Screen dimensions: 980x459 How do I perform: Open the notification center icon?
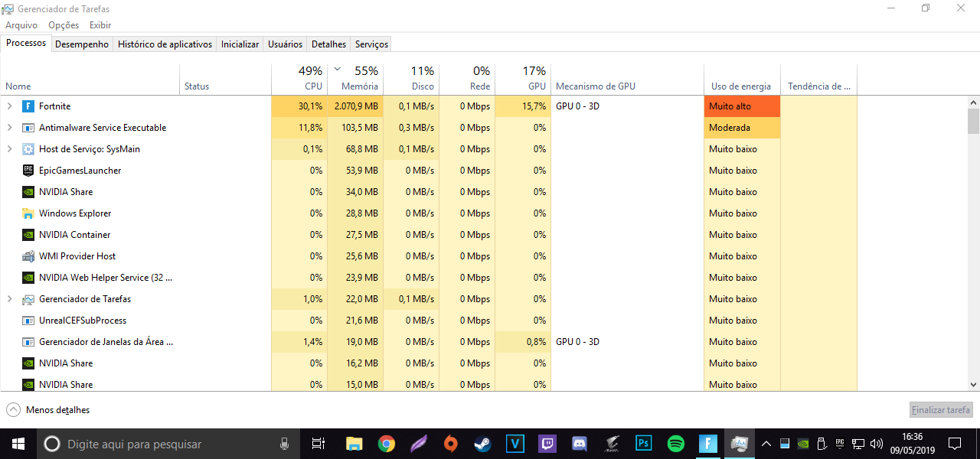coord(955,444)
